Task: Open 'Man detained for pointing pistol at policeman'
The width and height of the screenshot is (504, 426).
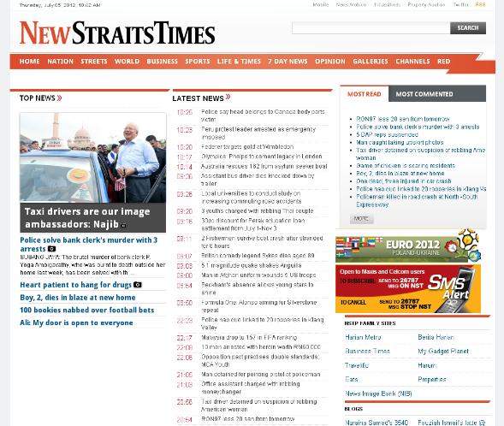Action: click(x=261, y=375)
